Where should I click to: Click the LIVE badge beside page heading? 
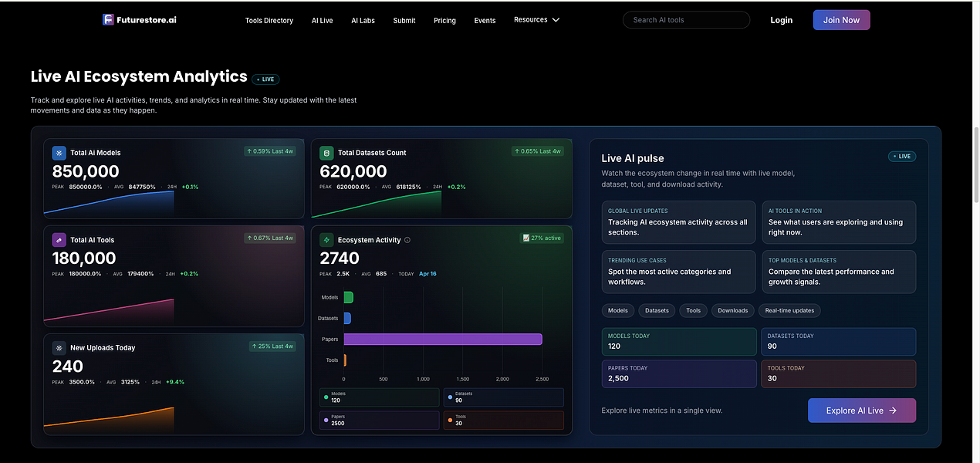tap(266, 79)
